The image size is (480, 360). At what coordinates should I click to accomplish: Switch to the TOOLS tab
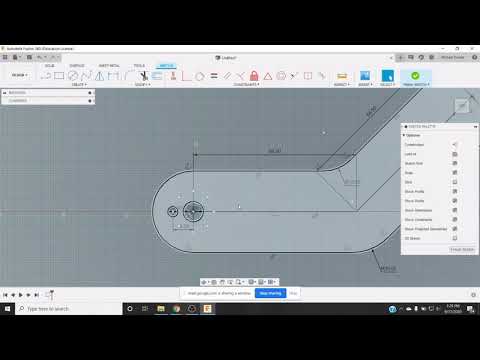point(139,66)
